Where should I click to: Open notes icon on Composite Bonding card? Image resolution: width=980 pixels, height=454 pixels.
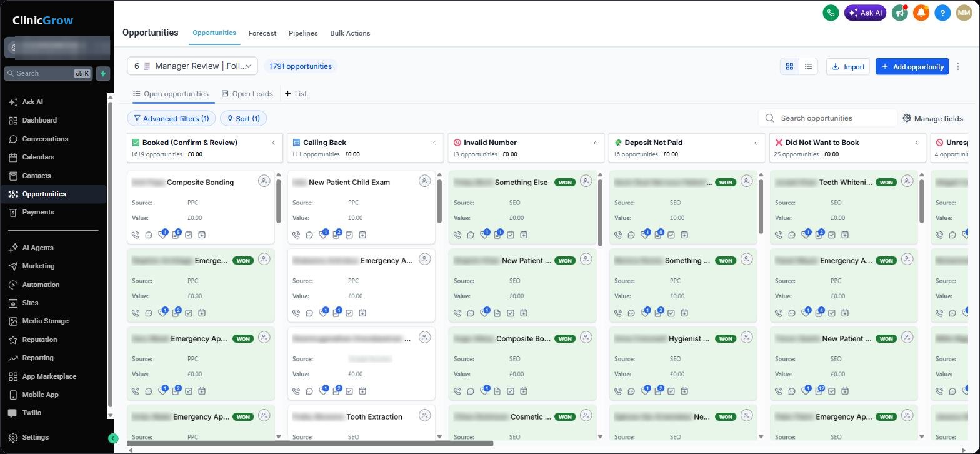(176, 235)
